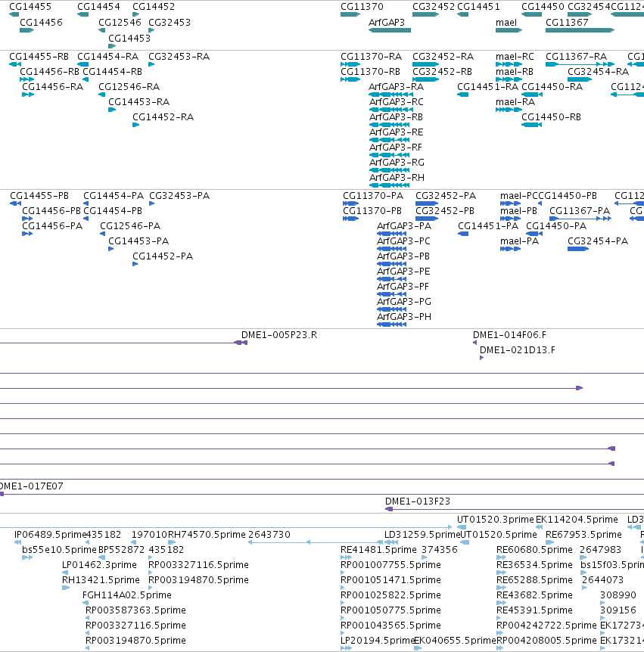The image size is (644, 652).
Task: Select the CG14456-RB transcript label
Action: (49, 72)
